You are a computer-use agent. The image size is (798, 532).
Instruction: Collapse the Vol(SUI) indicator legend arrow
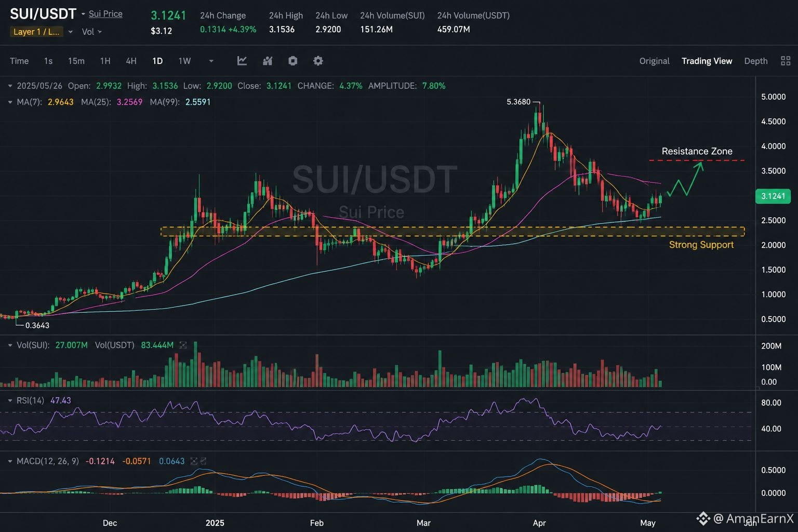pos(10,345)
